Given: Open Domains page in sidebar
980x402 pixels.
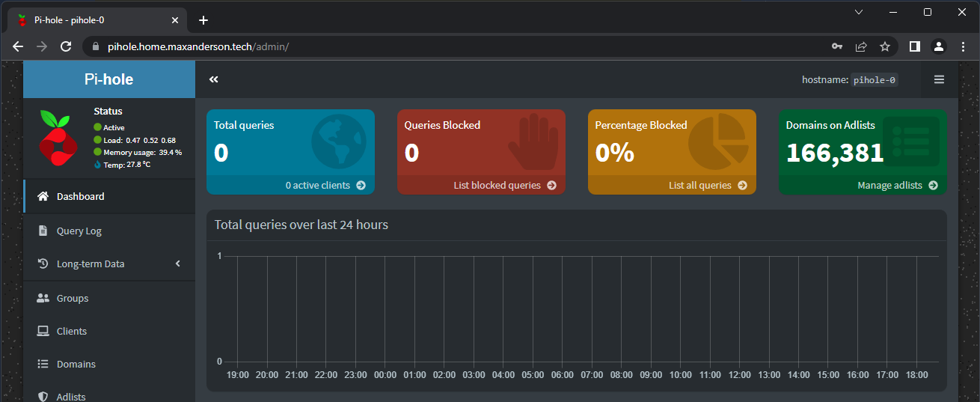Looking at the screenshot, I should coord(109,364).
